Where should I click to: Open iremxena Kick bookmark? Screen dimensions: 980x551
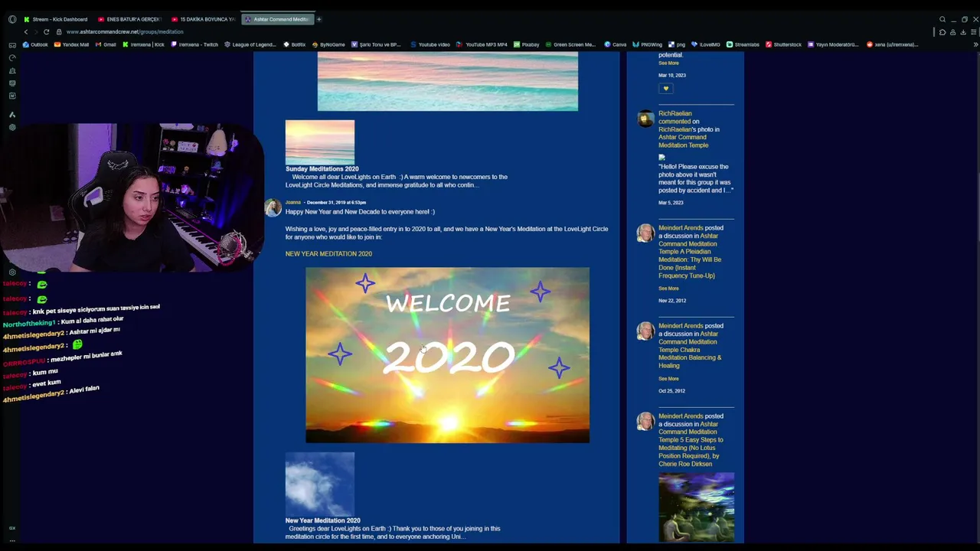point(143,44)
